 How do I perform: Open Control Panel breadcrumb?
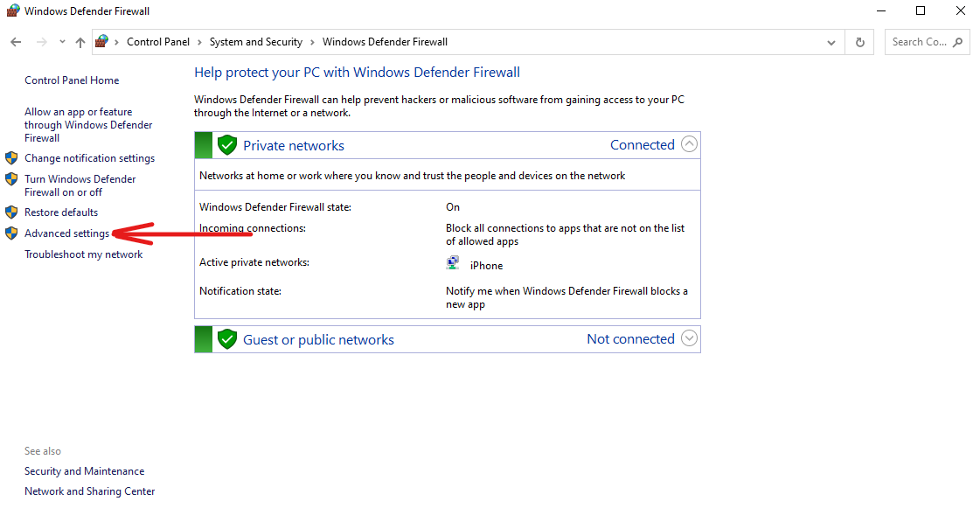(x=158, y=42)
